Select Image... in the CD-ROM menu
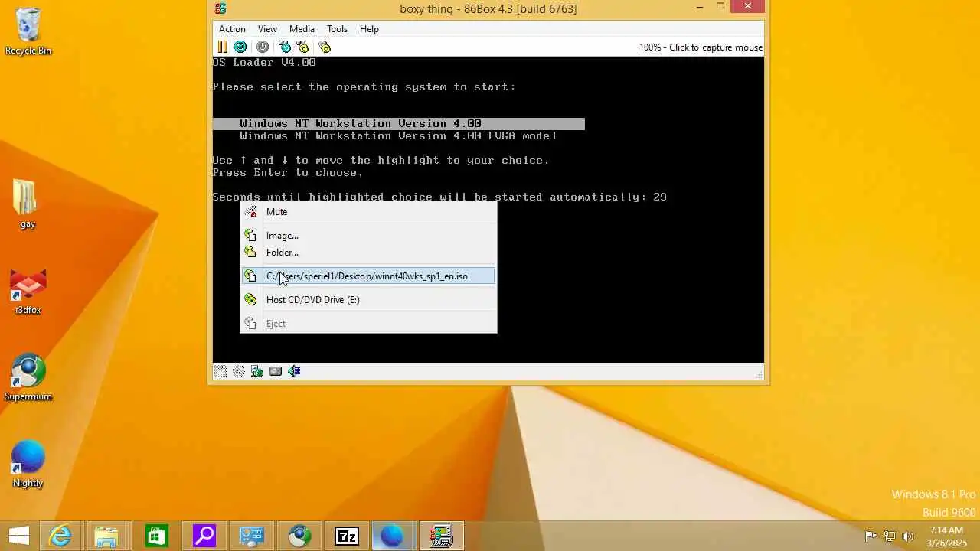 coord(368,236)
